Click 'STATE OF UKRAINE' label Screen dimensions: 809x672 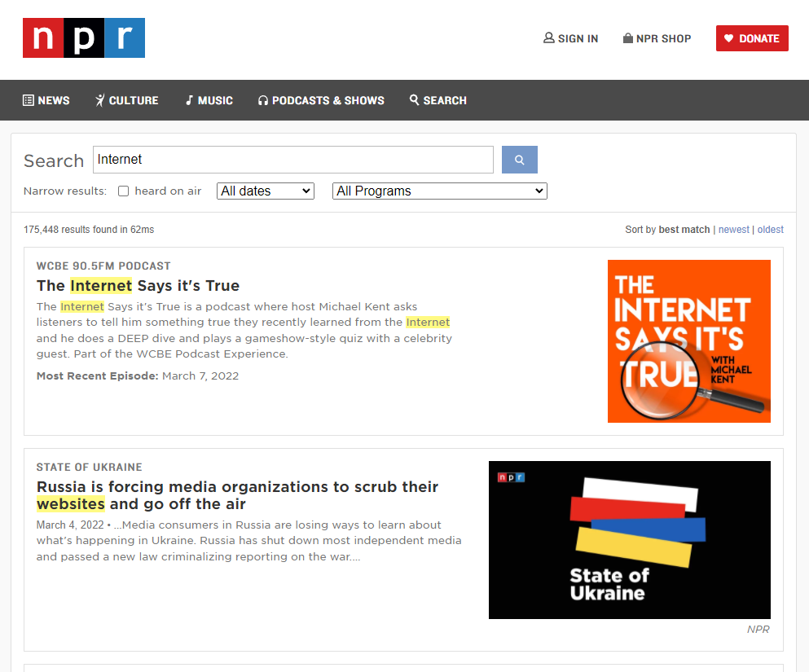point(90,468)
